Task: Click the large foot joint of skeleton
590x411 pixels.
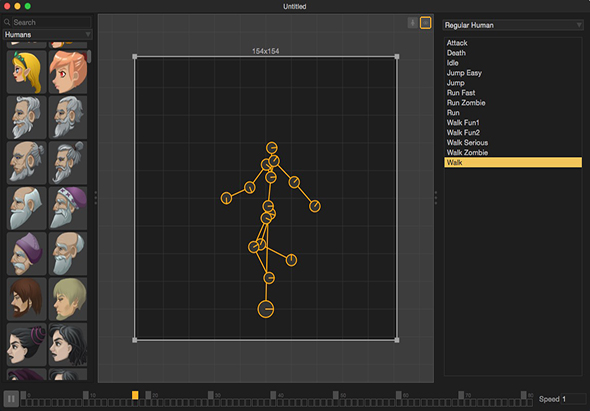Action: coord(266,309)
